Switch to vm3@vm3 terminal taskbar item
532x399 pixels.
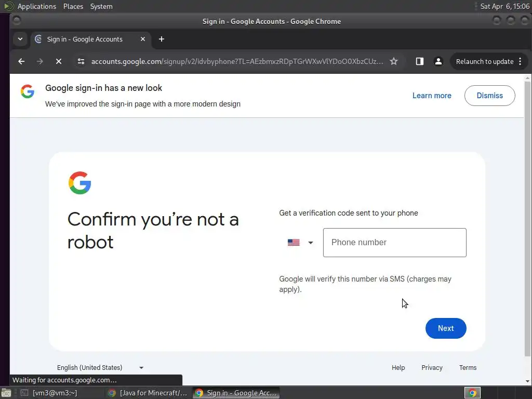[49, 393]
